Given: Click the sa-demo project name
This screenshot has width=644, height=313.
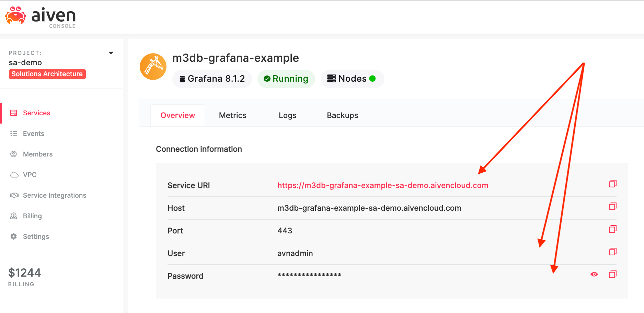Looking at the screenshot, I should (x=25, y=63).
